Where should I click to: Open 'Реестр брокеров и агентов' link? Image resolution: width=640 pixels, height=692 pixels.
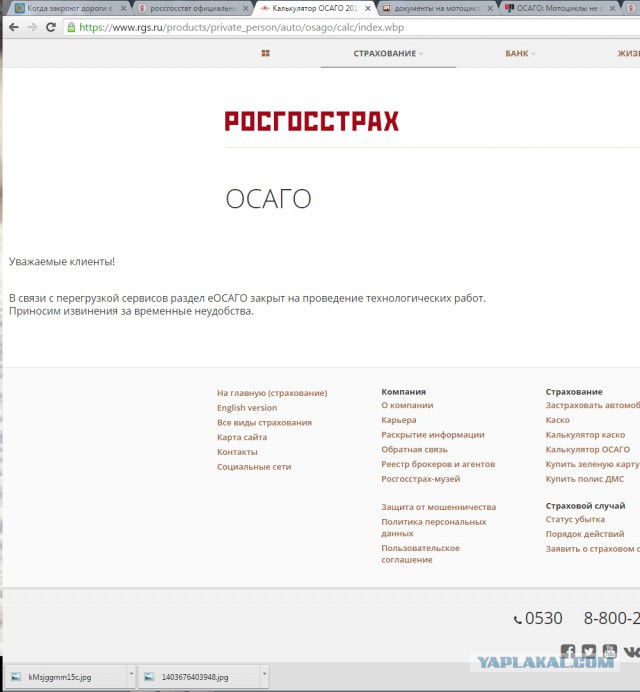(438, 464)
